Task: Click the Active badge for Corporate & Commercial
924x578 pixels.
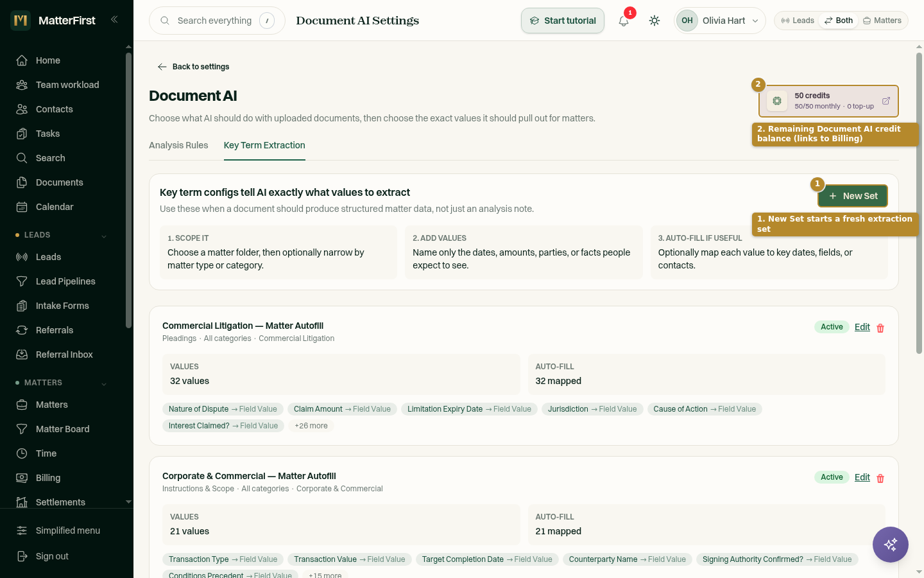Action: click(832, 477)
